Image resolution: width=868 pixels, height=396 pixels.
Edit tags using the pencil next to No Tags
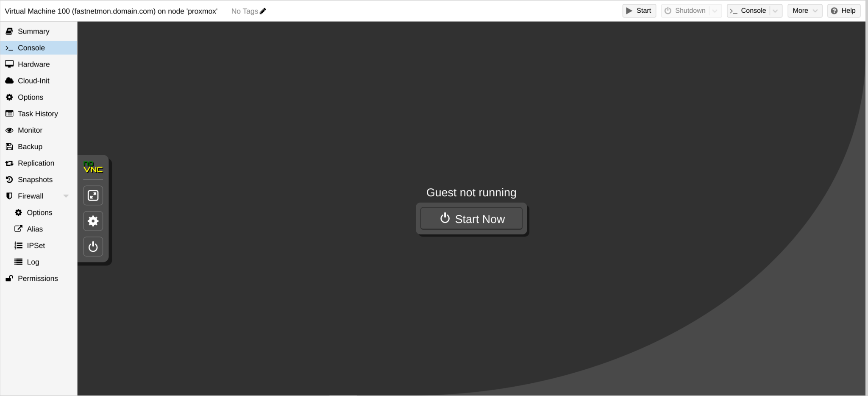[262, 11]
